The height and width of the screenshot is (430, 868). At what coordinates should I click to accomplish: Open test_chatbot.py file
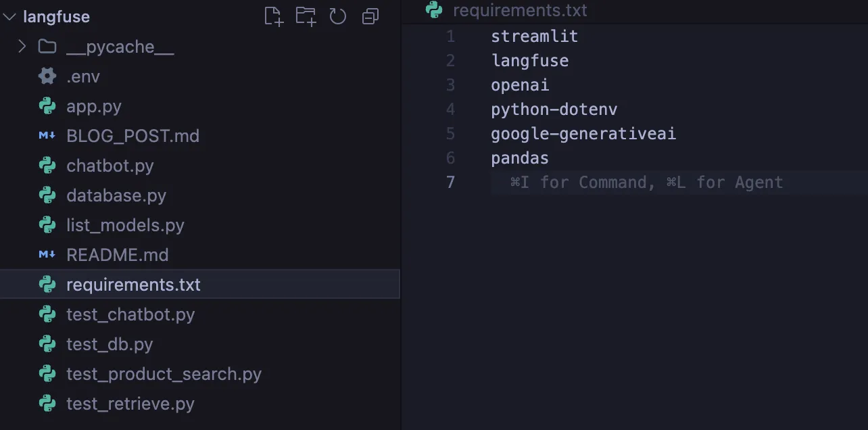click(x=130, y=314)
